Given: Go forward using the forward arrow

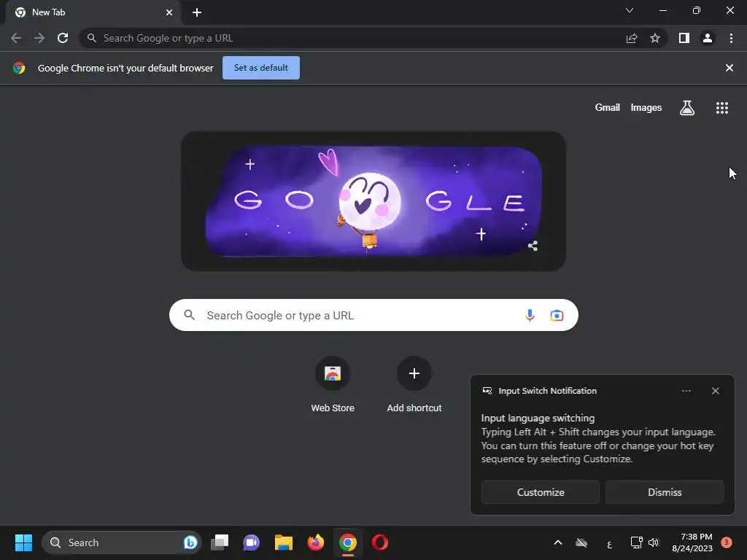Looking at the screenshot, I should click(x=39, y=38).
